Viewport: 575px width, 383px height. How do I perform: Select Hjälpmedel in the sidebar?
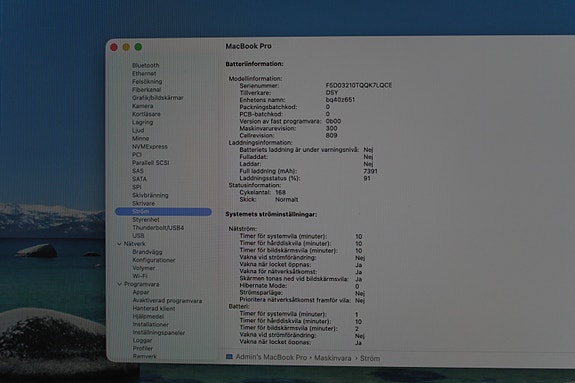[x=148, y=316]
